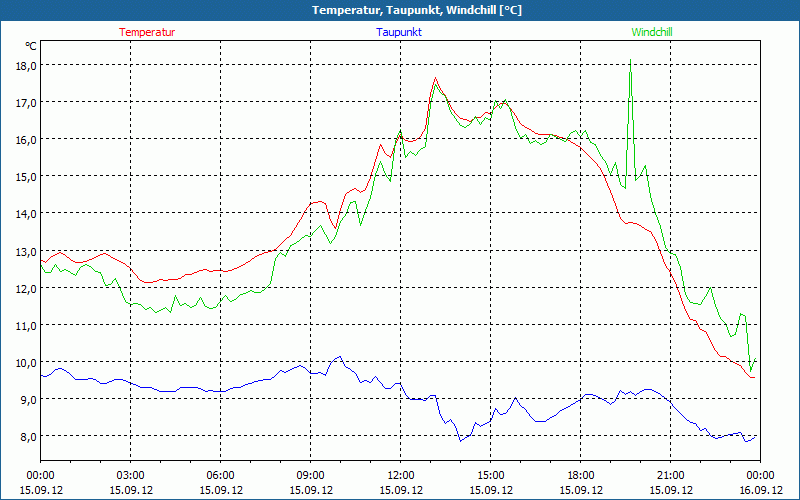The image size is (800, 500).
Task: Click the green Windchill spike peak above 18,0
Action: pyautogui.click(x=631, y=60)
